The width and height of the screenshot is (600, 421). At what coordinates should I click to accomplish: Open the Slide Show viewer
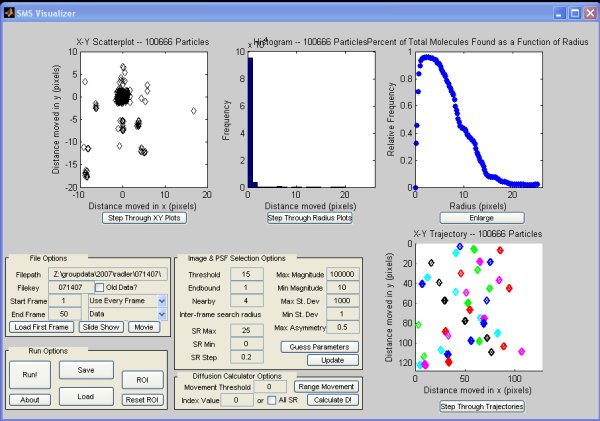[101, 327]
